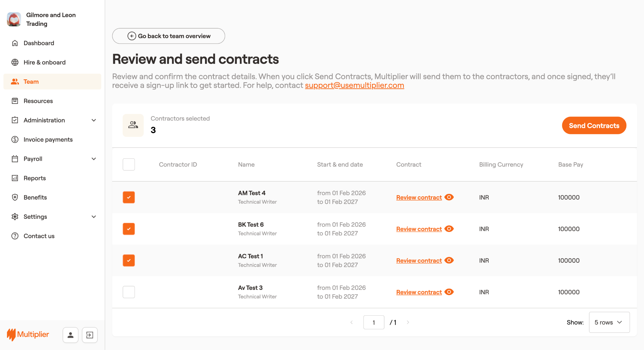Click the user profile icon in the sidebar footer
644x350 pixels.
[70, 335]
